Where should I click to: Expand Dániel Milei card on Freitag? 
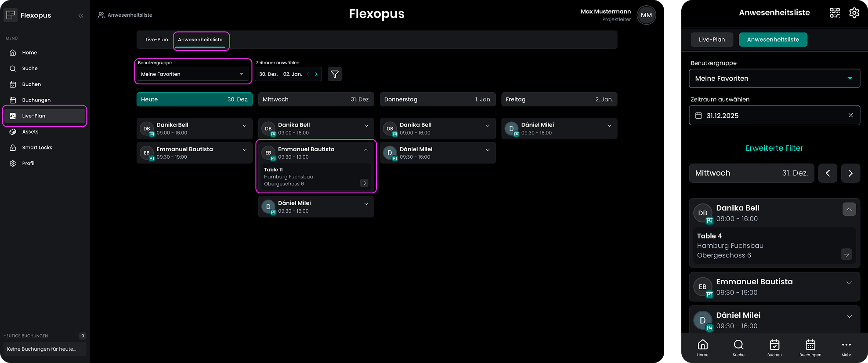click(609, 126)
